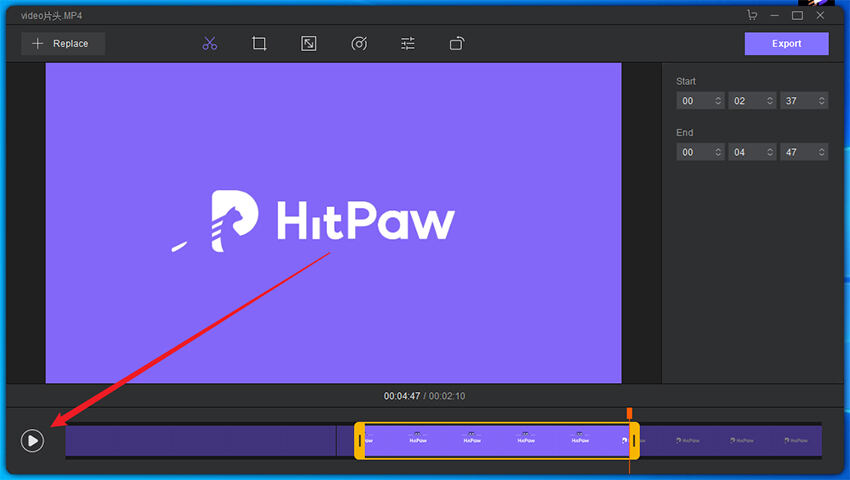
Task: Click the Start seconds stepper arrows
Action: 822,101
